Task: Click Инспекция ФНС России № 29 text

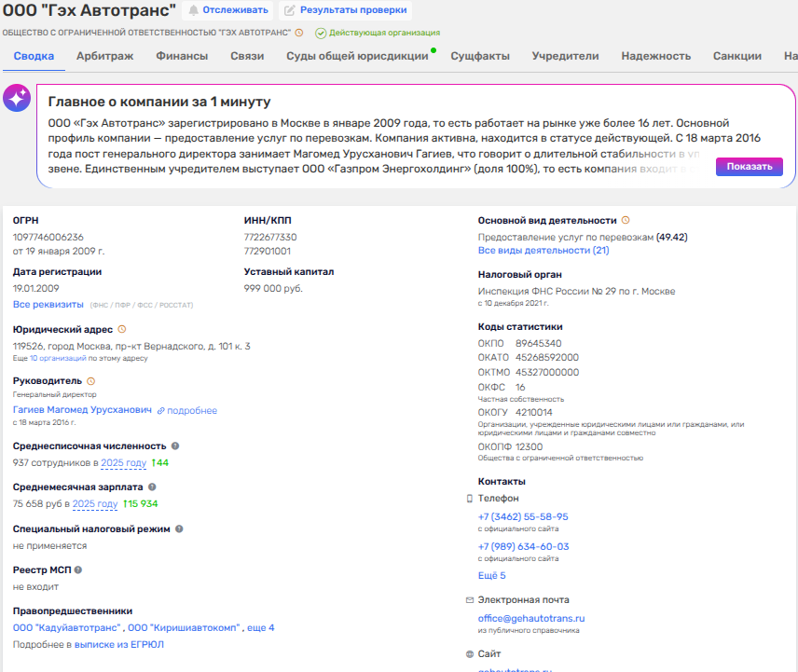Action: tap(577, 292)
